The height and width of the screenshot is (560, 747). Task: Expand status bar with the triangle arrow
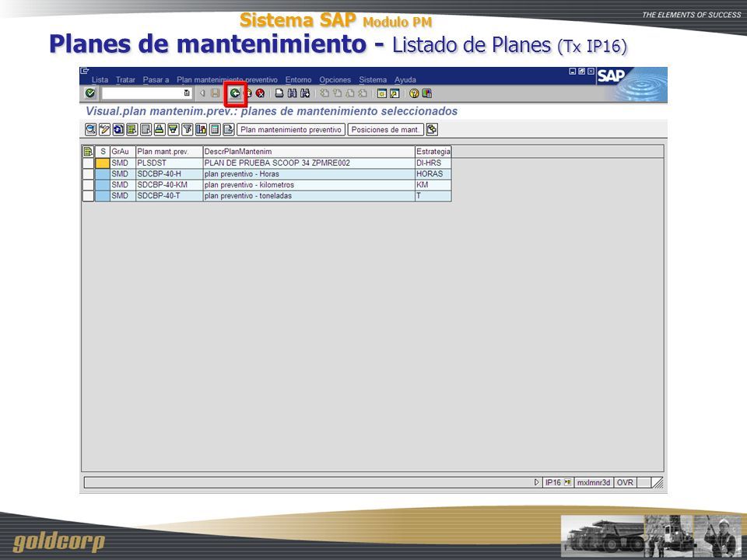537,482
